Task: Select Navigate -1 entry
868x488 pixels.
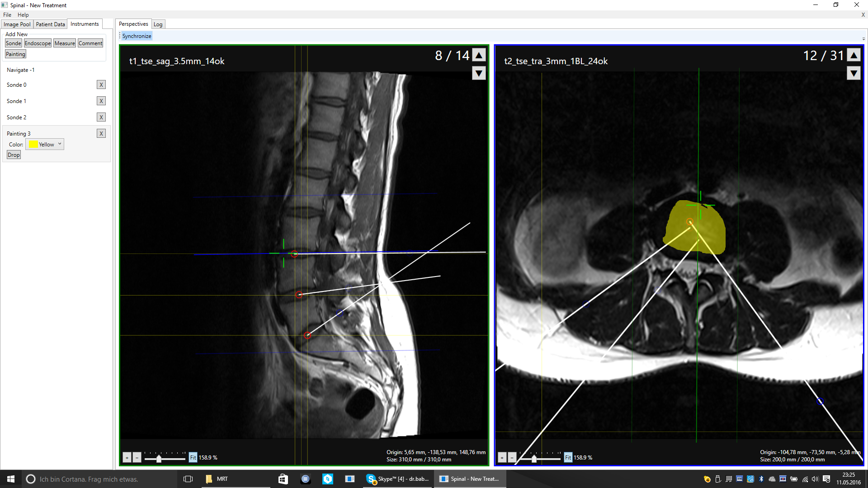Action: pos(20,70)
